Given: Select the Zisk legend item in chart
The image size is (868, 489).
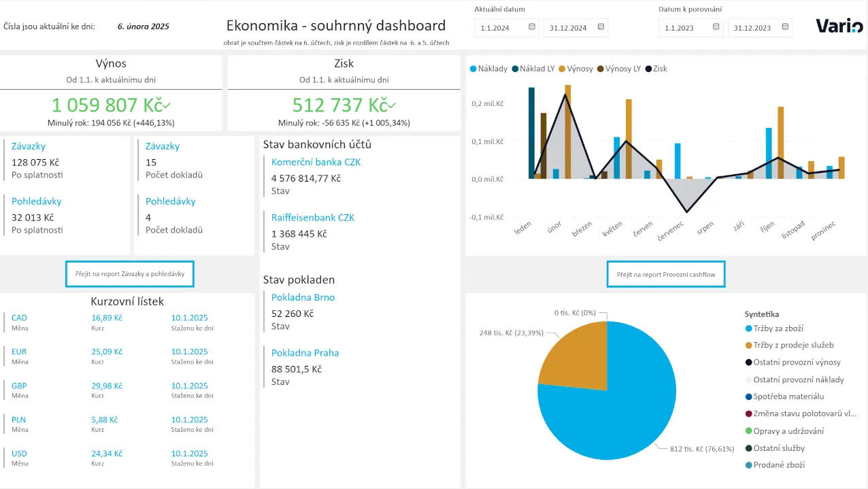Looking at the screenshot, I should pos(655,69).
